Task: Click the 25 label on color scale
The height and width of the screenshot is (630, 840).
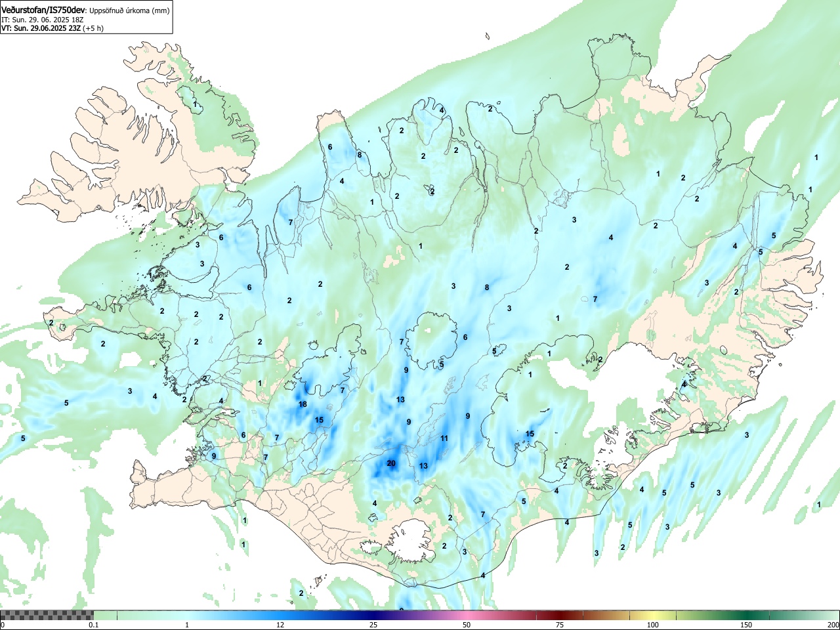Action: 373,625
